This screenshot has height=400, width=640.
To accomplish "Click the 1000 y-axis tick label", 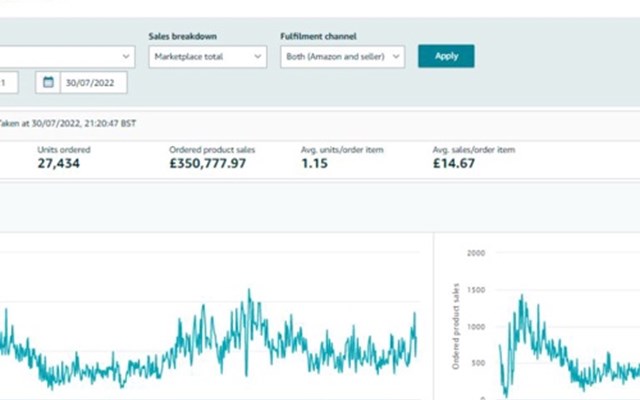I will pos(476,327).
